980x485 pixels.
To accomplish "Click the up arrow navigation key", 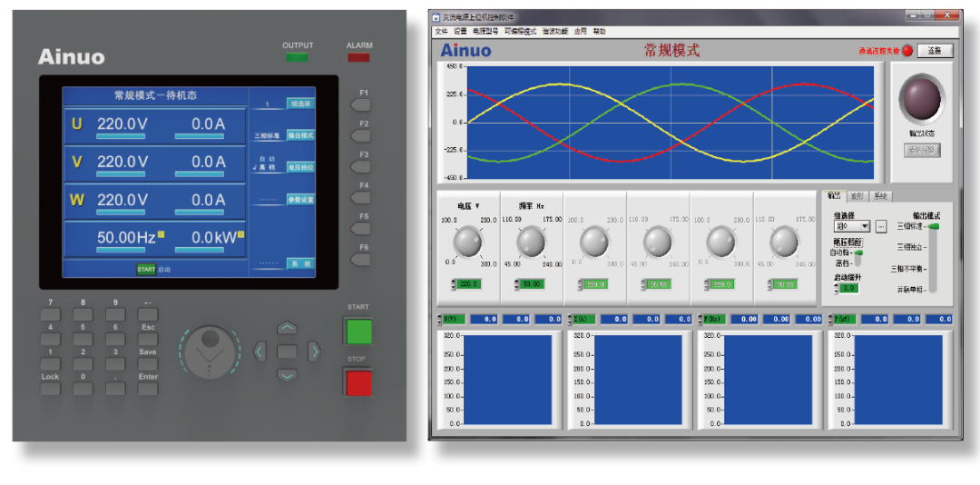I will click(x=287, y=328).
